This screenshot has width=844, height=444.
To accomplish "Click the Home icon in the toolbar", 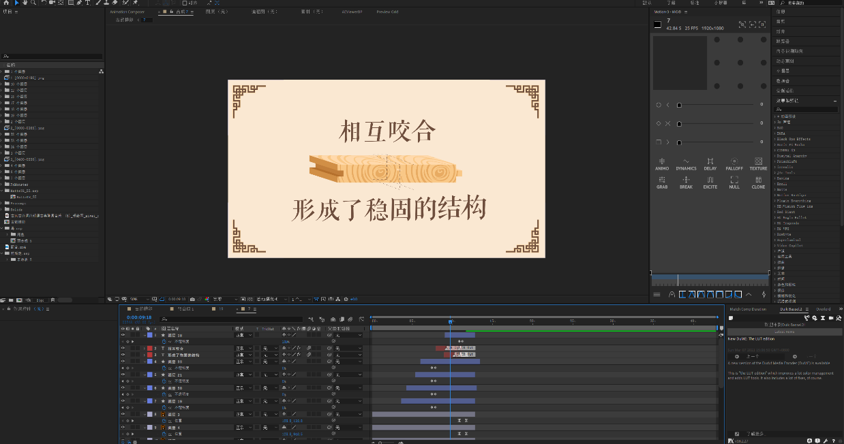I will coord(7,3).
